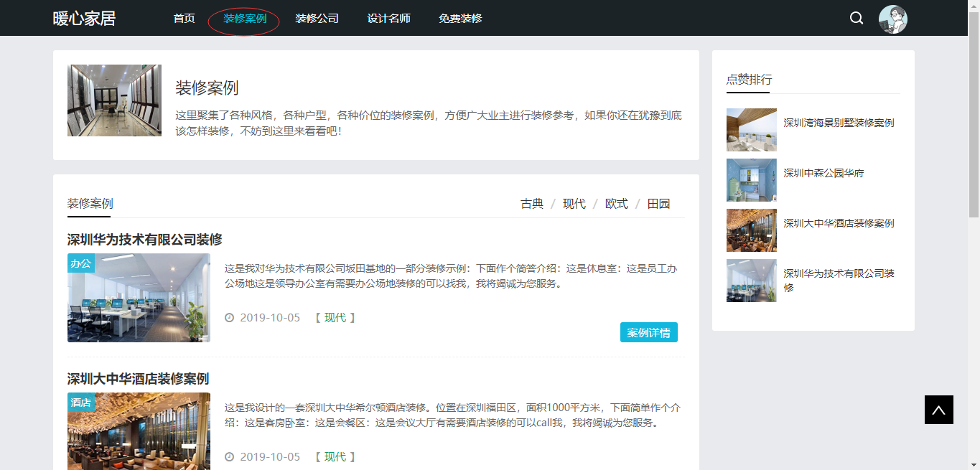Click the clock icon beside Huawei case date
The height and width of the screenshot is (470, 980).
230,317
